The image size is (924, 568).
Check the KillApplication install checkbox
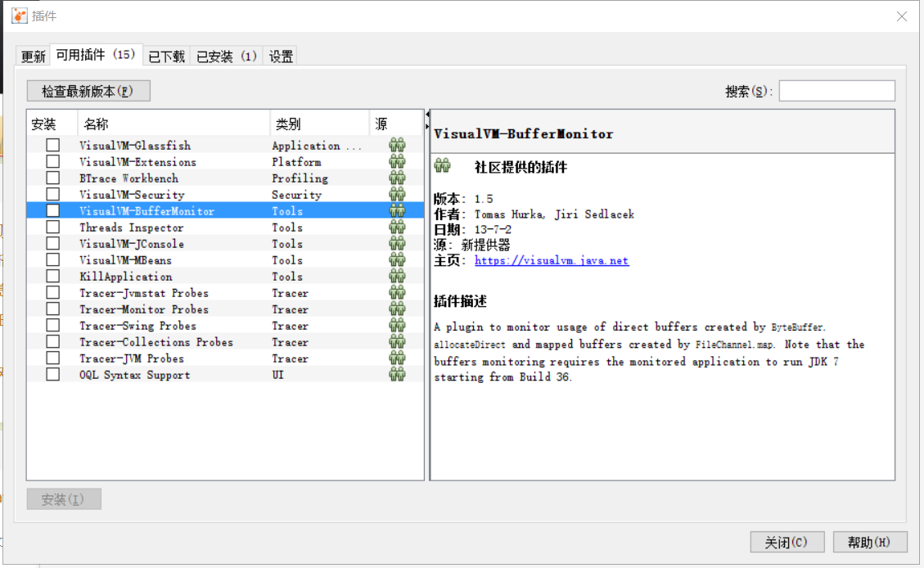[x=53, y=277]
